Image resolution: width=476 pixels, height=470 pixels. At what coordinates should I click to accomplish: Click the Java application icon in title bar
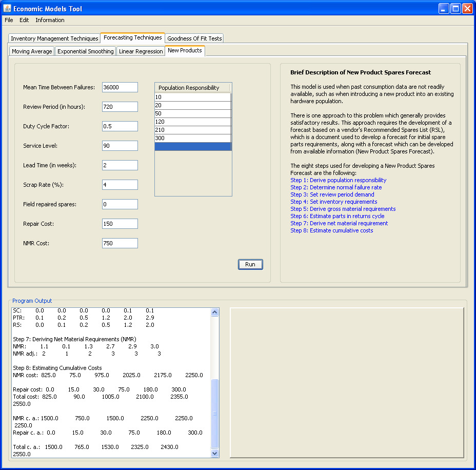(x=7, y=8)
